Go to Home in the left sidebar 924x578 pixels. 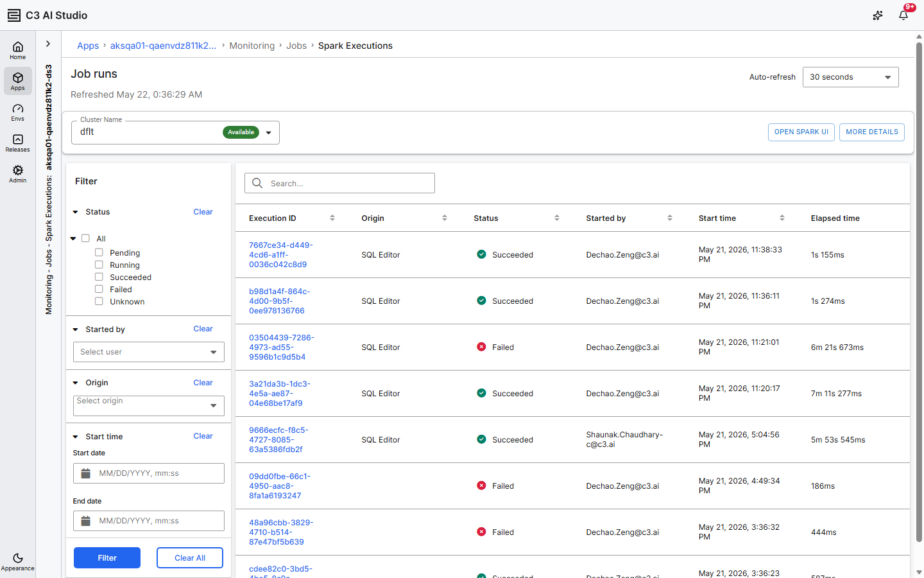[x=18, y=50]
